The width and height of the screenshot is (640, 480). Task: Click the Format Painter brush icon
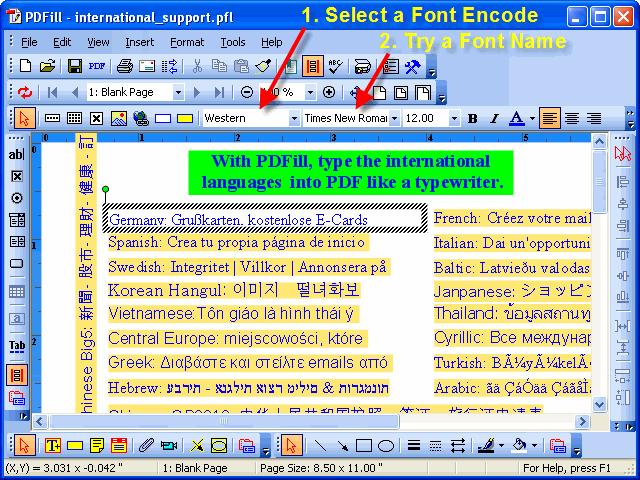tap(263, 66)
